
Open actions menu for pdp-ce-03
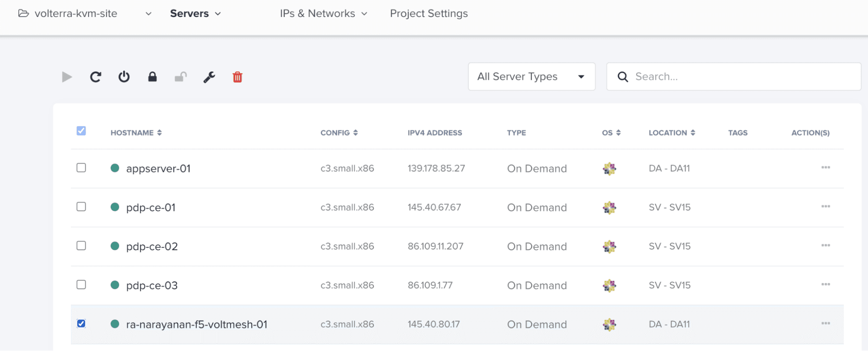[826, 285]
